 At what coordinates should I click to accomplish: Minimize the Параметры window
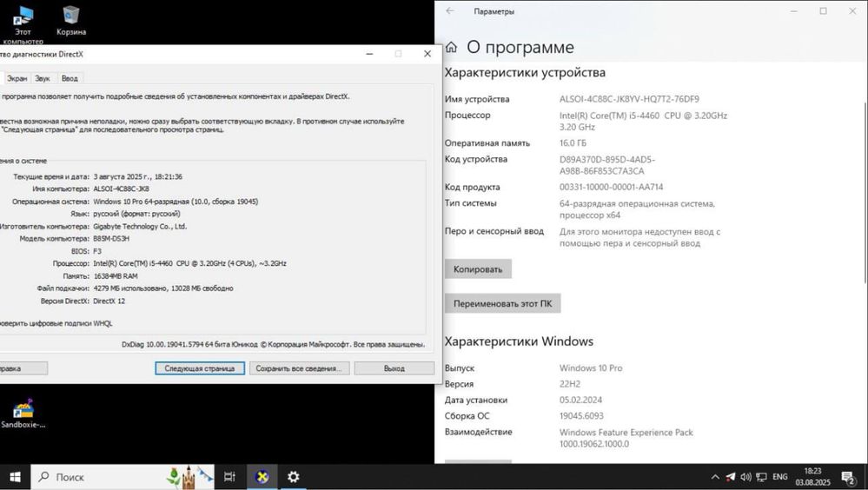point(794,11)
